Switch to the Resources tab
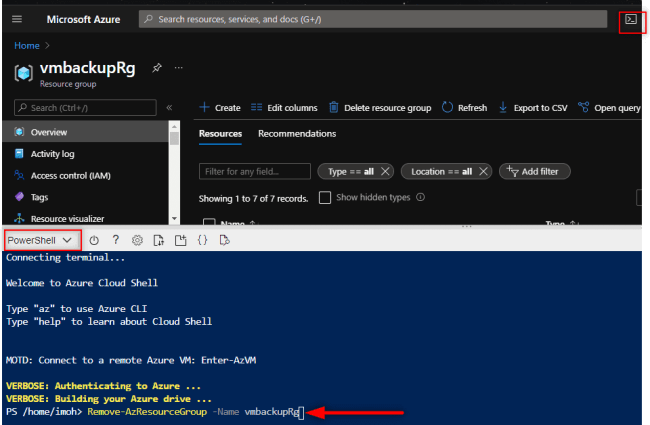The height and width of the screenshot is (425, 650). tap(220, 134)
